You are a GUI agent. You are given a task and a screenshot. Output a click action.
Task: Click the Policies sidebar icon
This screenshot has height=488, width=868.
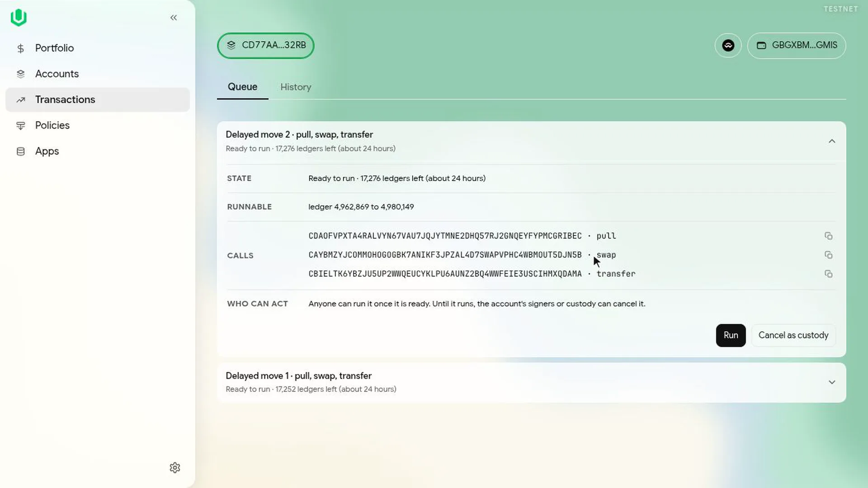pos(21,126)
